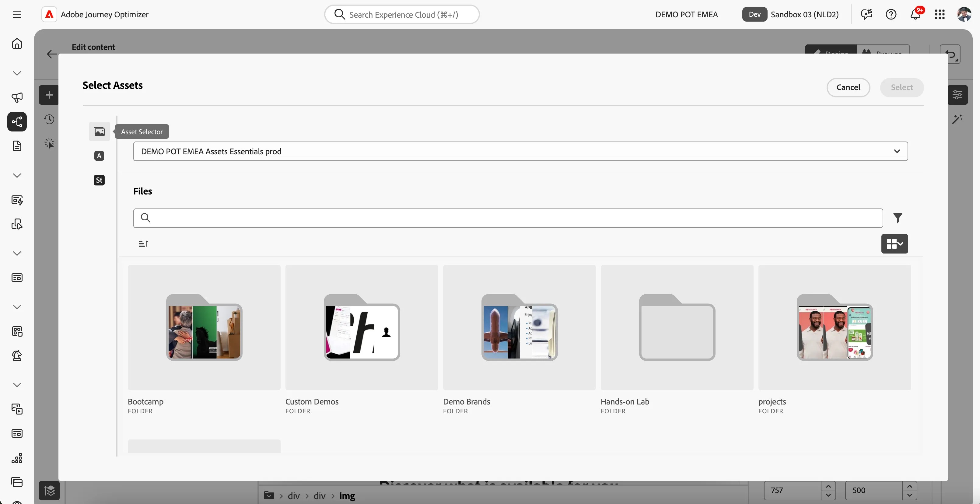
Task: Open the magic wand icon on right
Action: [957, 119]
